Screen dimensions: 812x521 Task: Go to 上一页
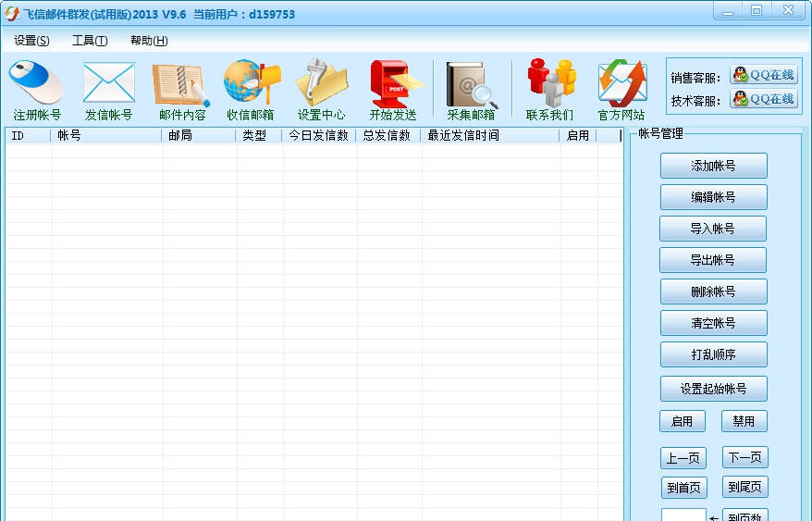pos(683,458)
